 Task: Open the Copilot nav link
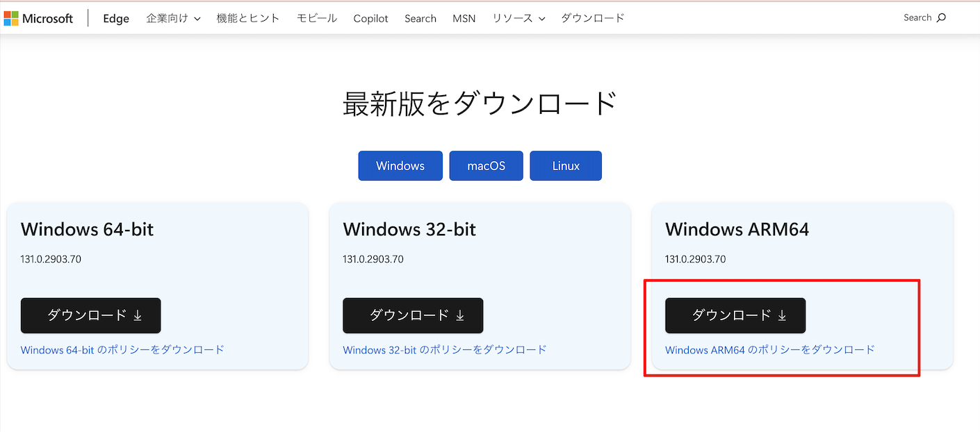coord(370,19)
